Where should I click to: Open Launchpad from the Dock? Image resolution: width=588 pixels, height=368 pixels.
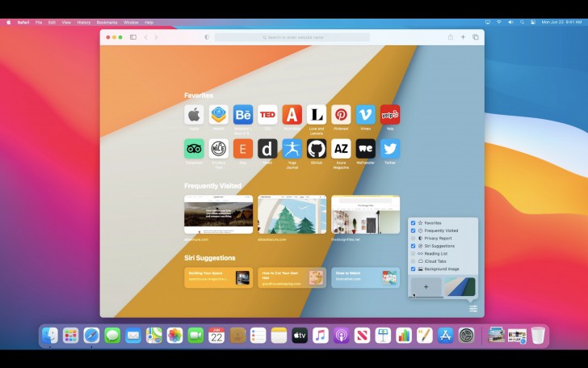(70, 336)
